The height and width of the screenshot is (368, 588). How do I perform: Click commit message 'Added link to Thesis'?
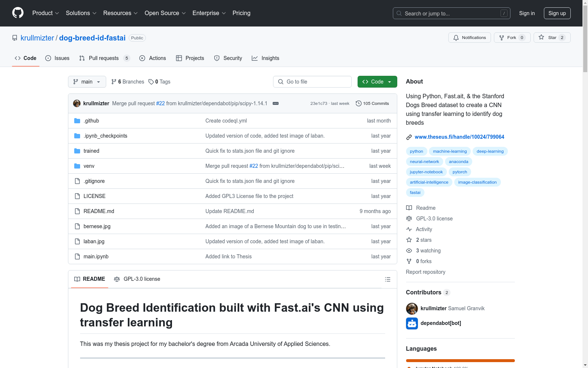[229, 256]
